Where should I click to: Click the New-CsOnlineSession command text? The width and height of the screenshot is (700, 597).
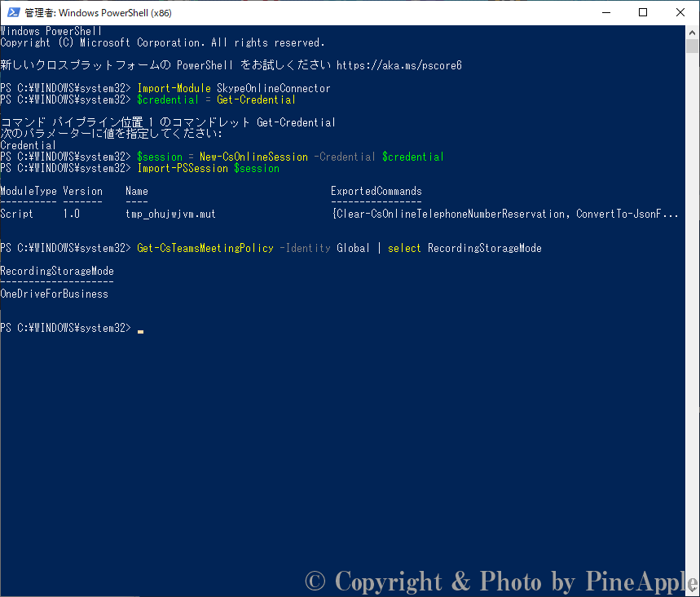(253, 157)
